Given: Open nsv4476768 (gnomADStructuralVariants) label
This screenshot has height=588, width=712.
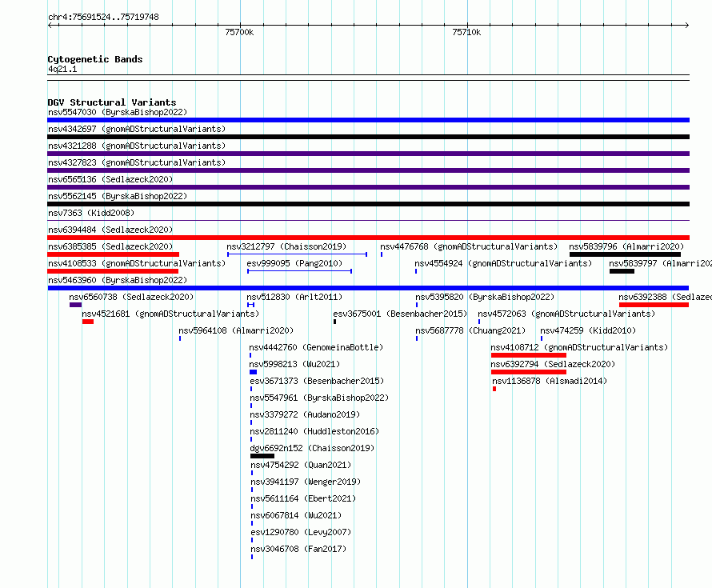Looking at the screenshot, I should pos(469,246).
